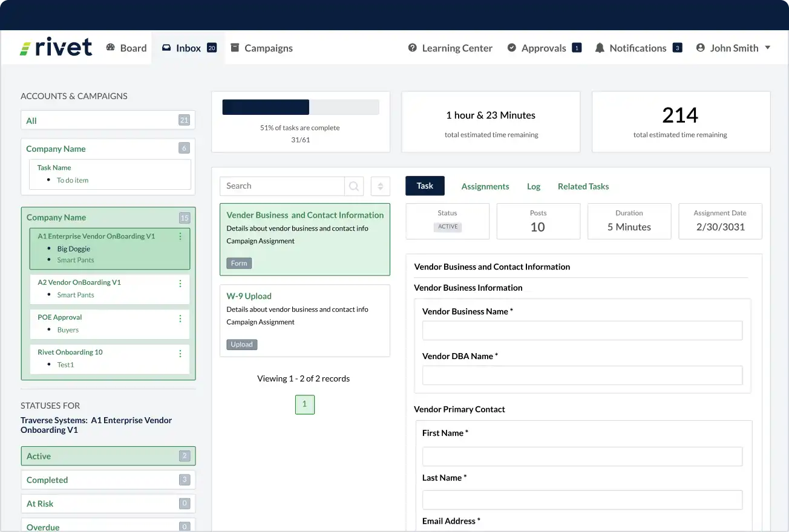Viewport: 789px width, 532px height.
Task: Open the W-9 Upload task card
Action: [304, 320]
